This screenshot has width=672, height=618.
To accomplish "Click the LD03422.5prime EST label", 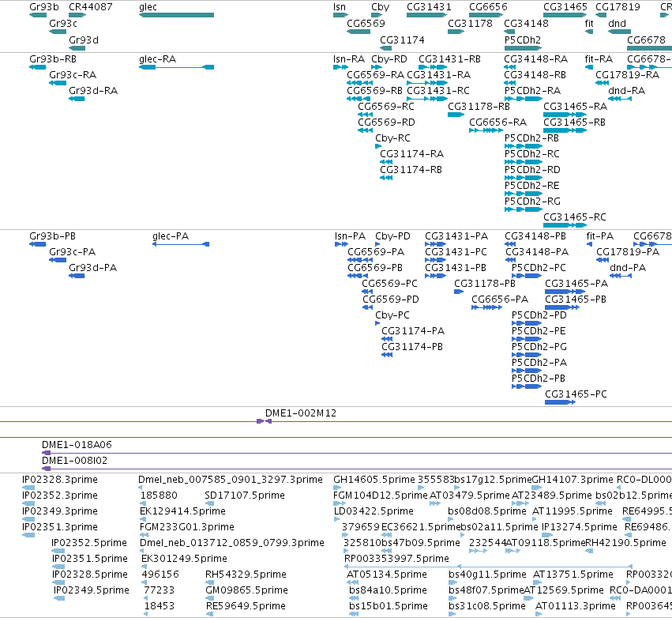I will [x=374, y=511].
